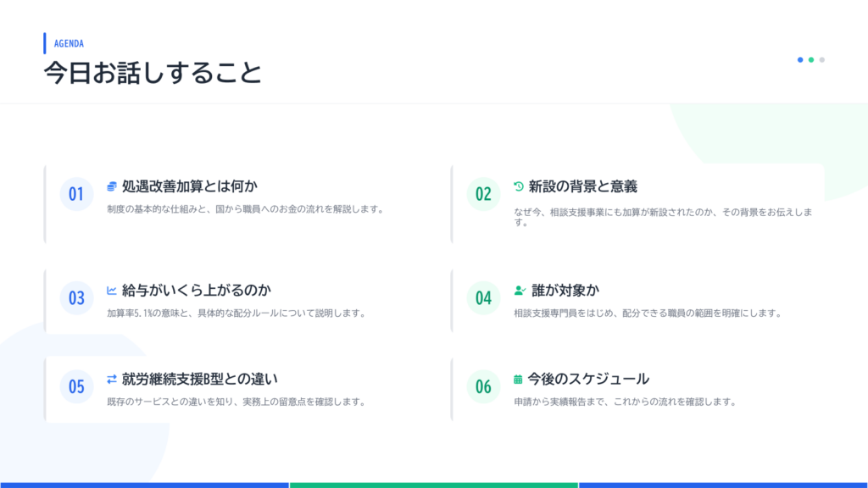Click the green middle segment of bottom bar
Screen dimensions: 868x488
tap(433, 485)
